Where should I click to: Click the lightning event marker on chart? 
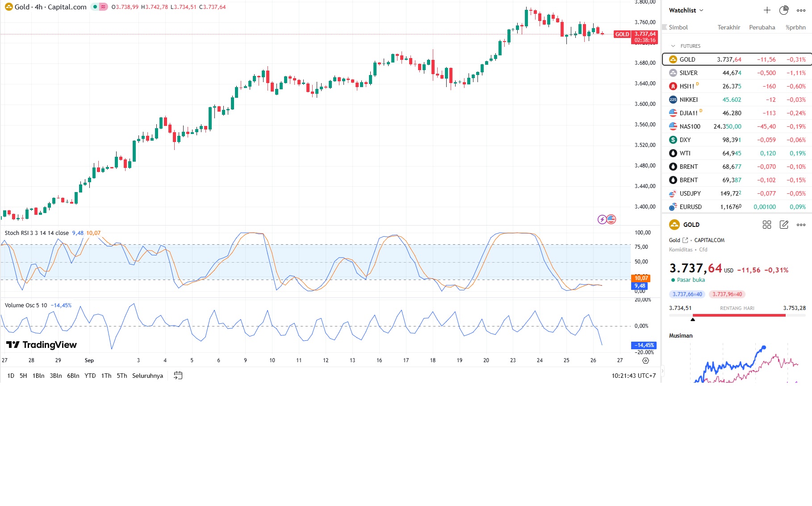602,219
